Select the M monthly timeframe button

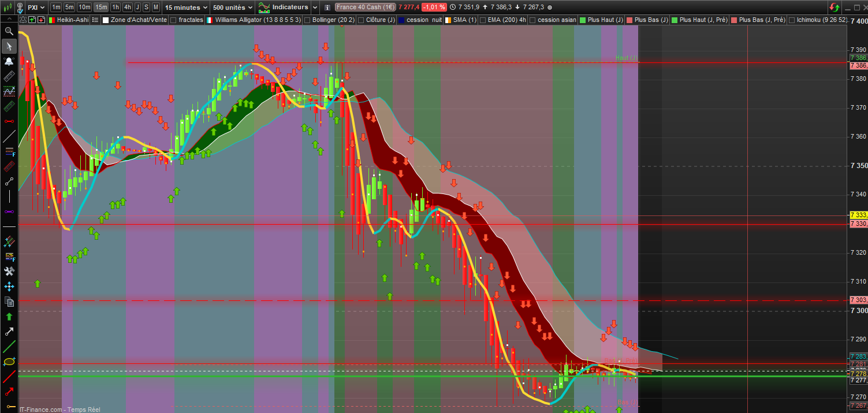[x=155, y=8]
